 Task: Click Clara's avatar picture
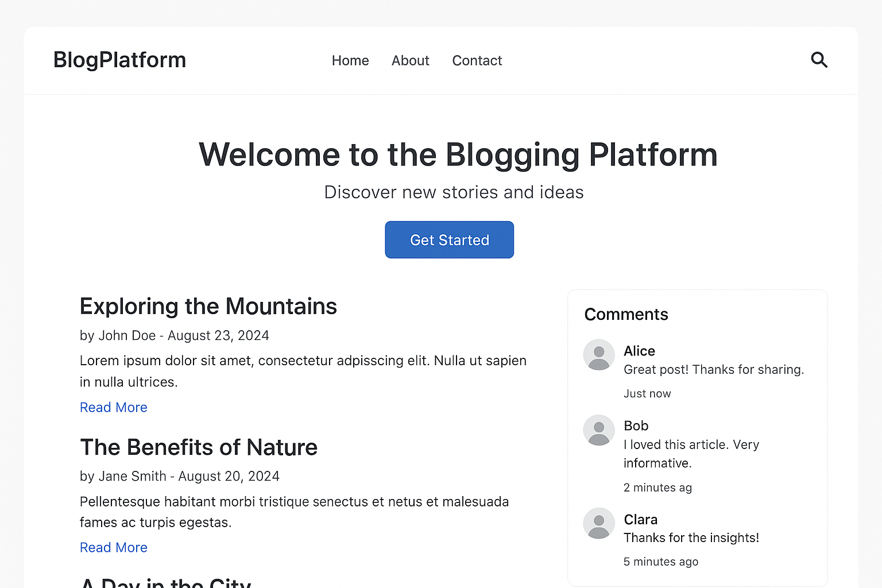point(599,523)
